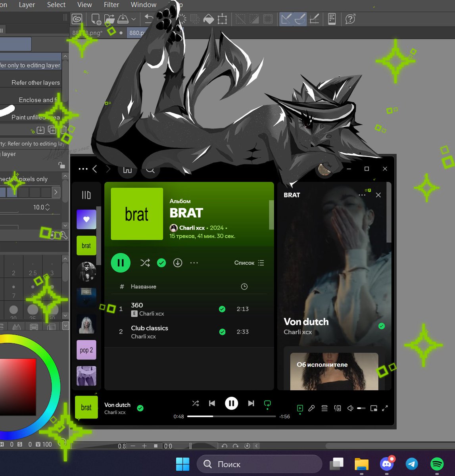Open pop 2 album in sidebar
The width and height of the screenshot is (455, 476).
(86, 350)
